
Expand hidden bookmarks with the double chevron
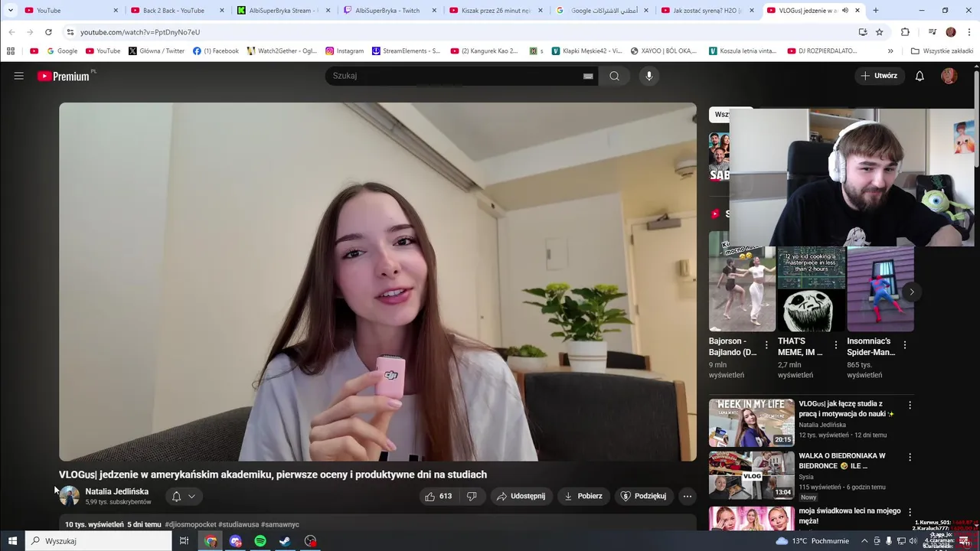pyautogui.click(x=890, y=51)
